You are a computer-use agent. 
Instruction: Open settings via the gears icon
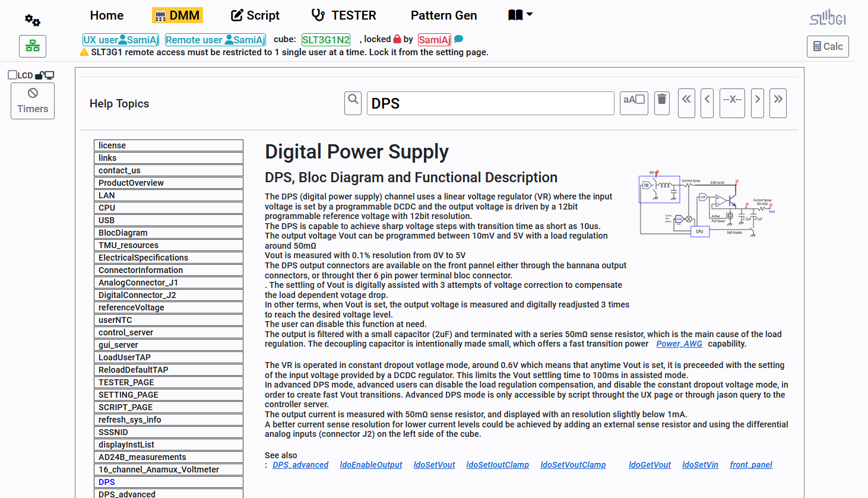point(33,21)
